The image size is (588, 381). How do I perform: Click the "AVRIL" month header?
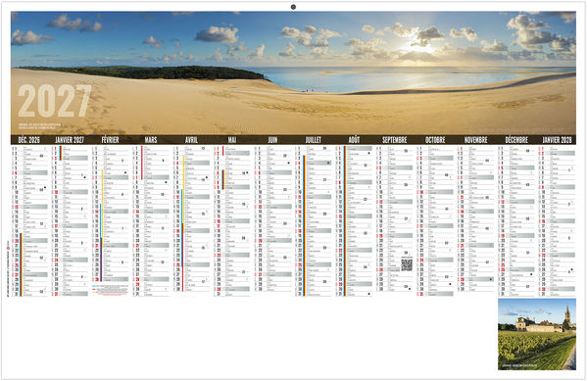pyautogui.click(x=191, y=140)
